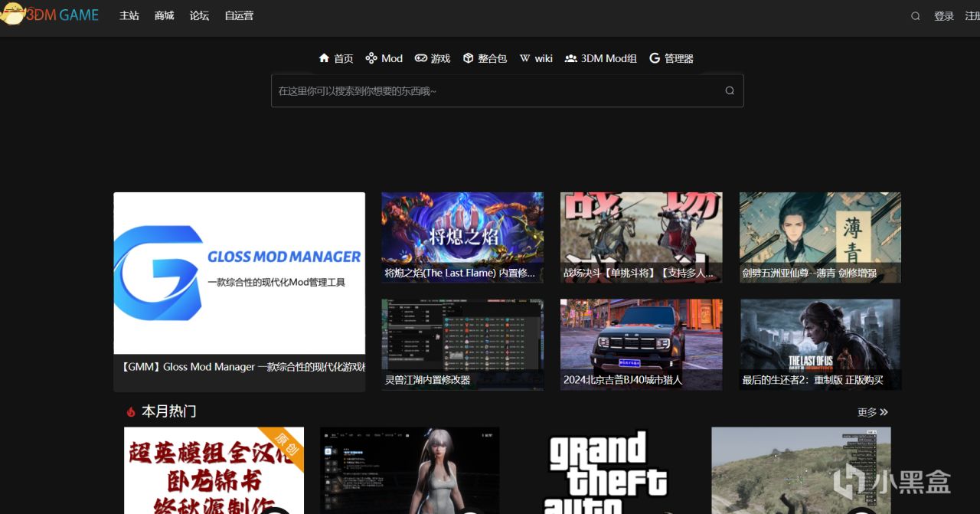The height and width of the screenshot is (514, 980).
Task: Open the Grand Theft Auto card
Action: [x=606, y=470]
